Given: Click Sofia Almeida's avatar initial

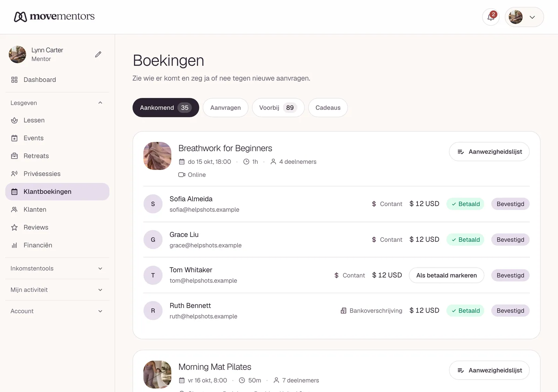Looking at the screenshot, I should click(153, 204).
